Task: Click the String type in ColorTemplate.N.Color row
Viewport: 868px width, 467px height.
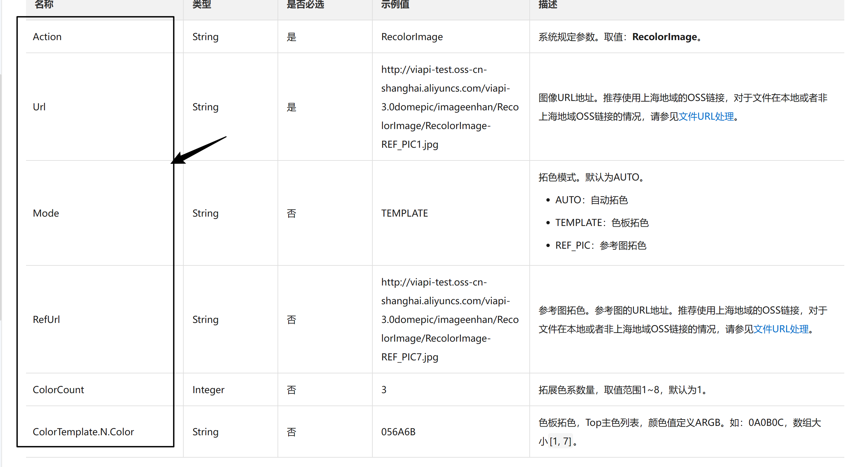Action: (x=205, y=432)
